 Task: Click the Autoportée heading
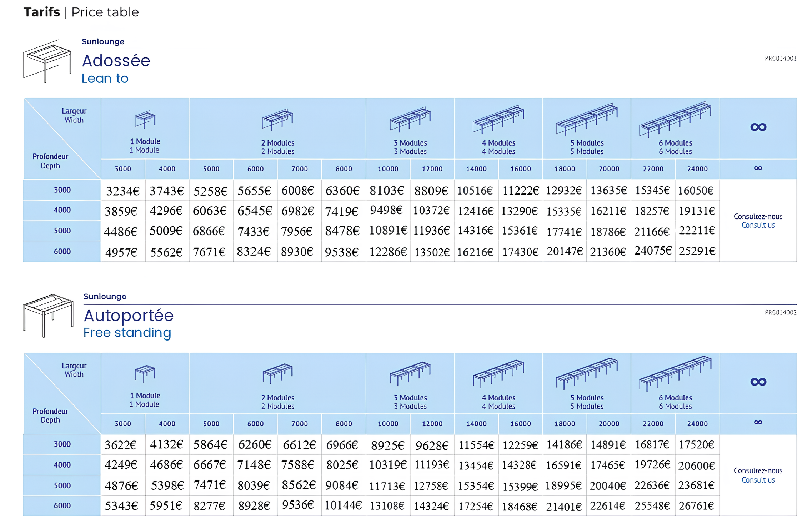point(129,316)
